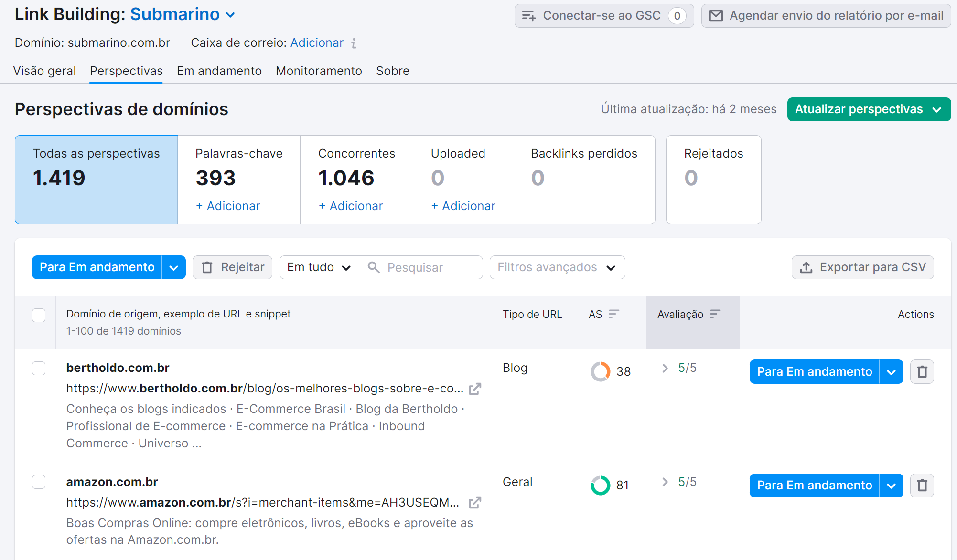Open amazon.com.br URL external link icon
The image size is (957, 560).
click(x=475, y=503)
